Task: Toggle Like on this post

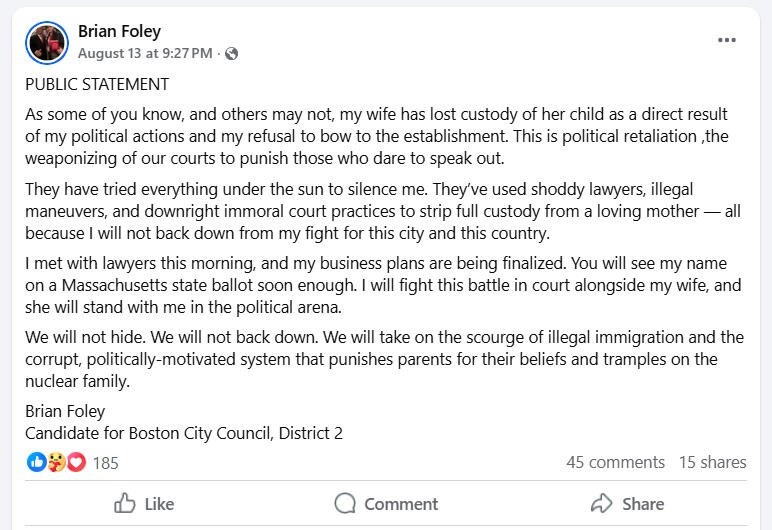Action: (144, 504)
